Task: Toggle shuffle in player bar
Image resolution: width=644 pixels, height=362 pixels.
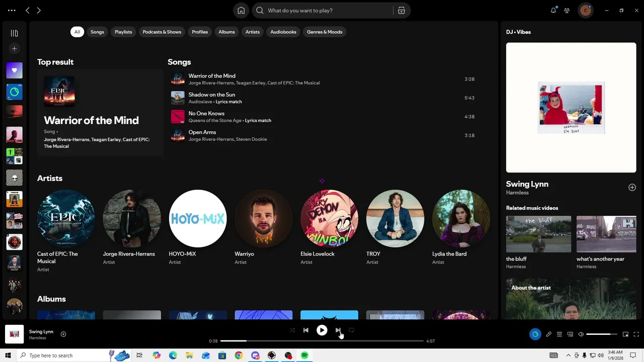Action: click(292, 330)
